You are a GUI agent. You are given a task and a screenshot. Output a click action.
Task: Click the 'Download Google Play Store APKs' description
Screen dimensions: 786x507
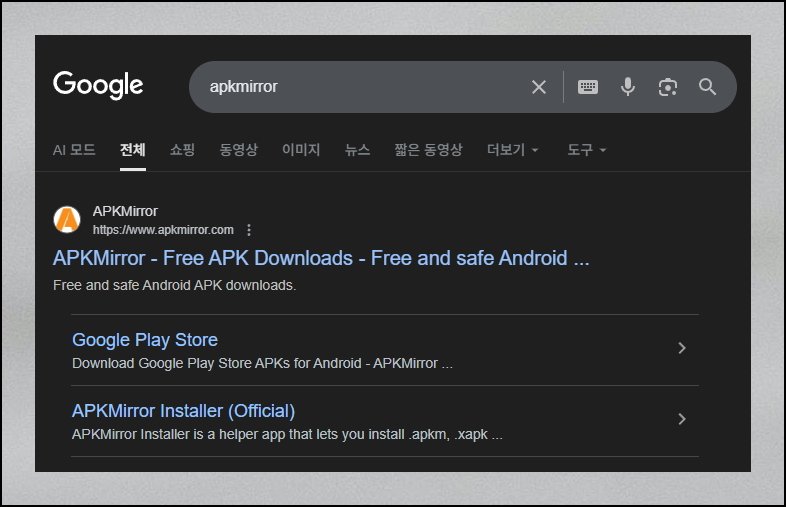262,363
